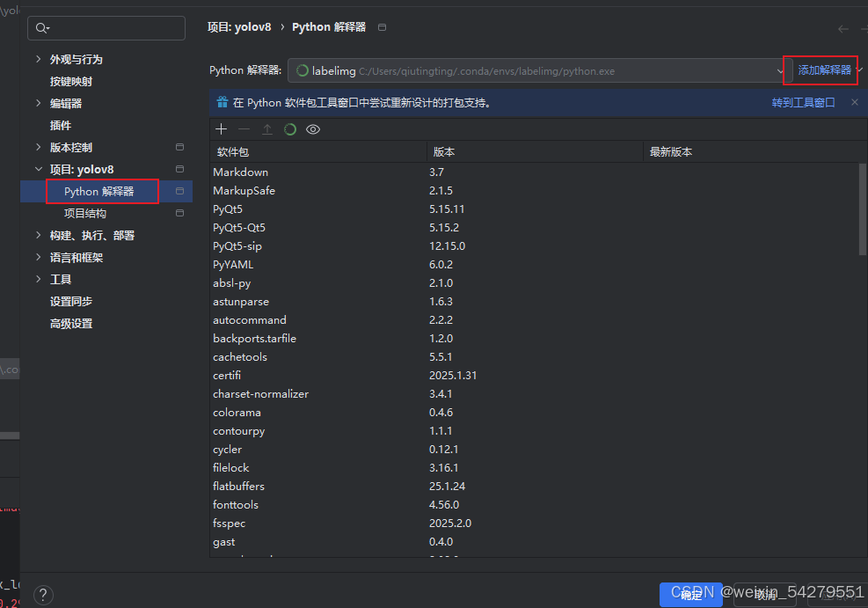Select the fsspec package row
Image resolution: width=868 pixels, height=608 pixels.
coord(534,524)
